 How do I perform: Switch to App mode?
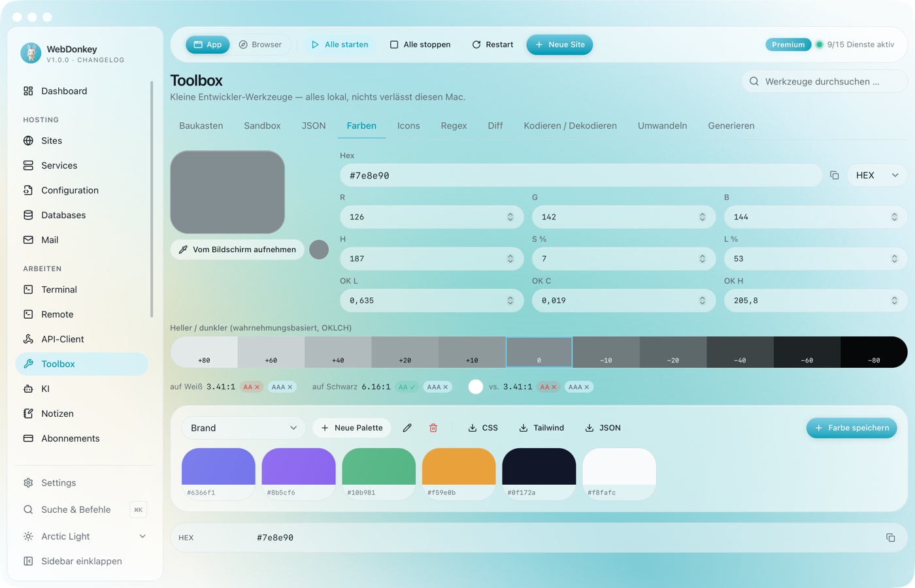coord(208,44)
